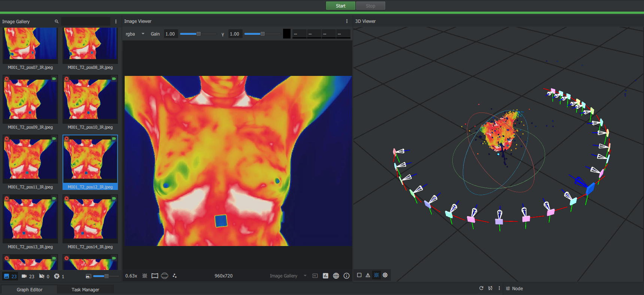The height and width of the screenshot is (295, 644).
Task: Open the Image Gallery output dropdown
Action: click(x=288, y=276)
